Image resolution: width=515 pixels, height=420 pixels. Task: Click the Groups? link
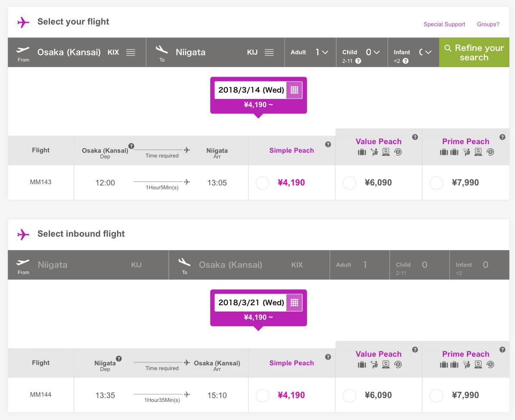click(x=488, y=24)
